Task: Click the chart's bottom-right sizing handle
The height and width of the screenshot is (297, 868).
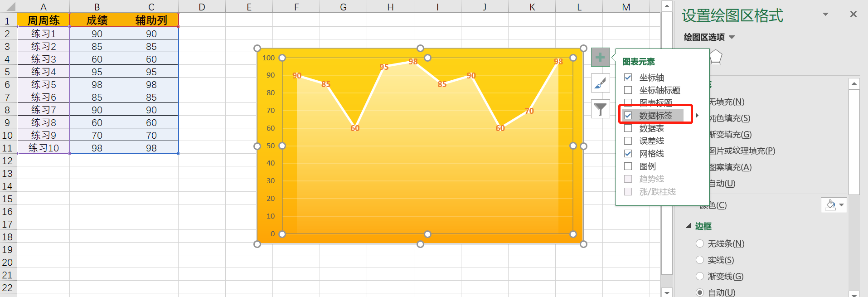Action: coord(583,244)
